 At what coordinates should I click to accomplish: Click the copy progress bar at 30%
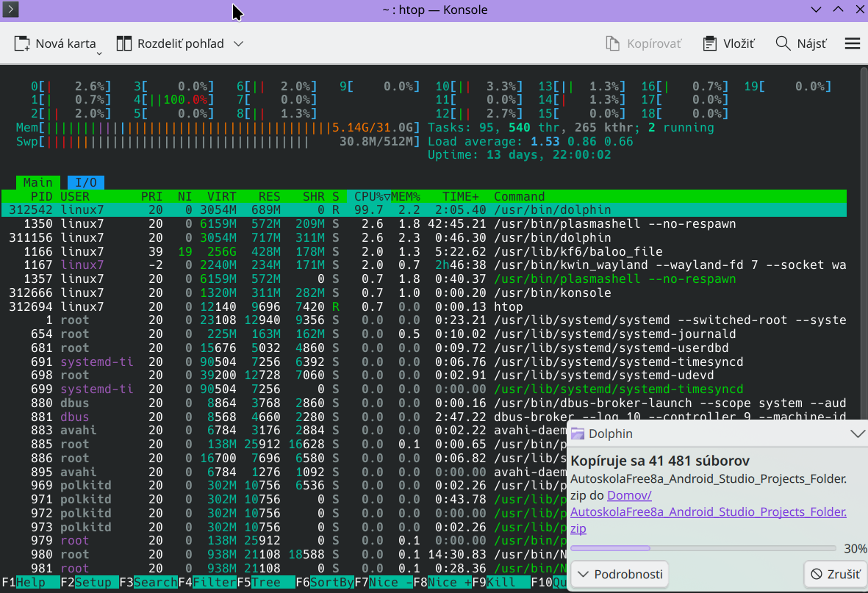[x=703, y=548]
